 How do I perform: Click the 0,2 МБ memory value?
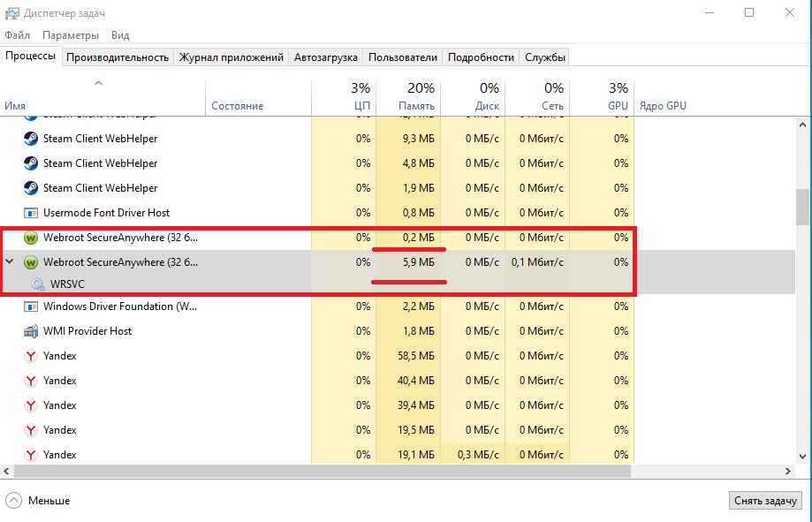pos(419,238)
